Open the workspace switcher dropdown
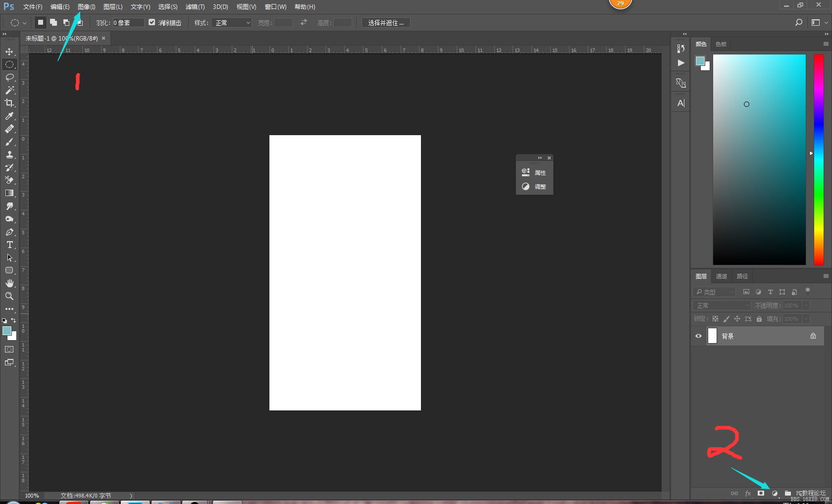This screenshot has height=504, width=832. [820, 23]
